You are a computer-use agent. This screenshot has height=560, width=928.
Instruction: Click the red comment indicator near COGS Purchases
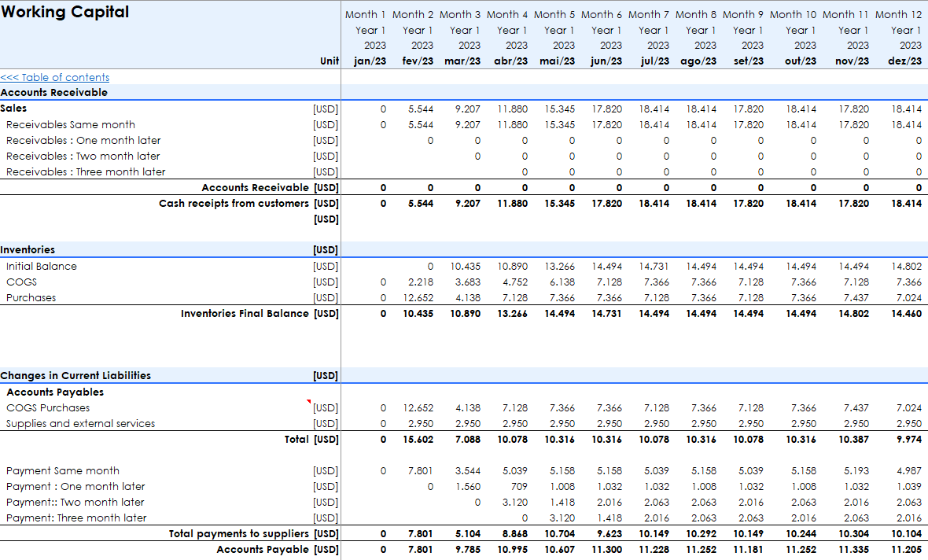tap(309, 401)
